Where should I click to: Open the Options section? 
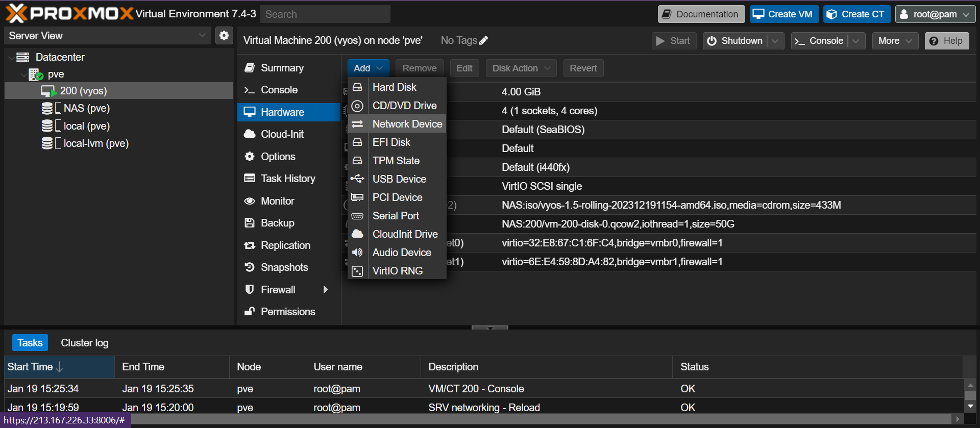click(288, 157)
